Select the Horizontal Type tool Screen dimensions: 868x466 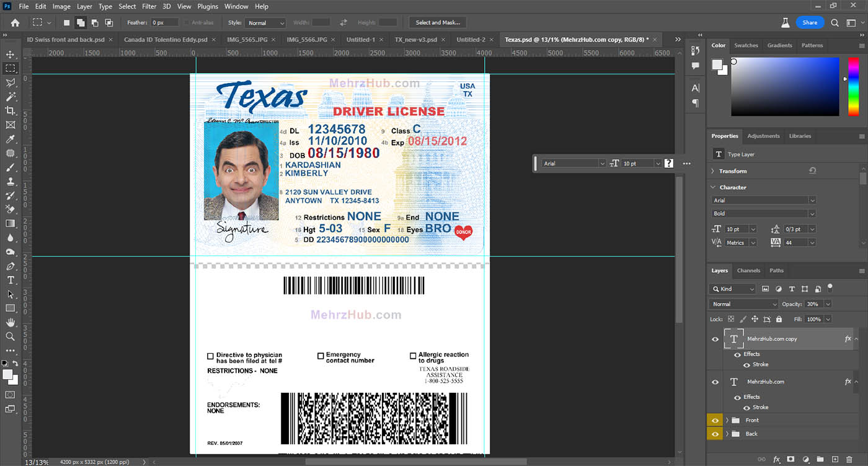click(x=11, y=280)
